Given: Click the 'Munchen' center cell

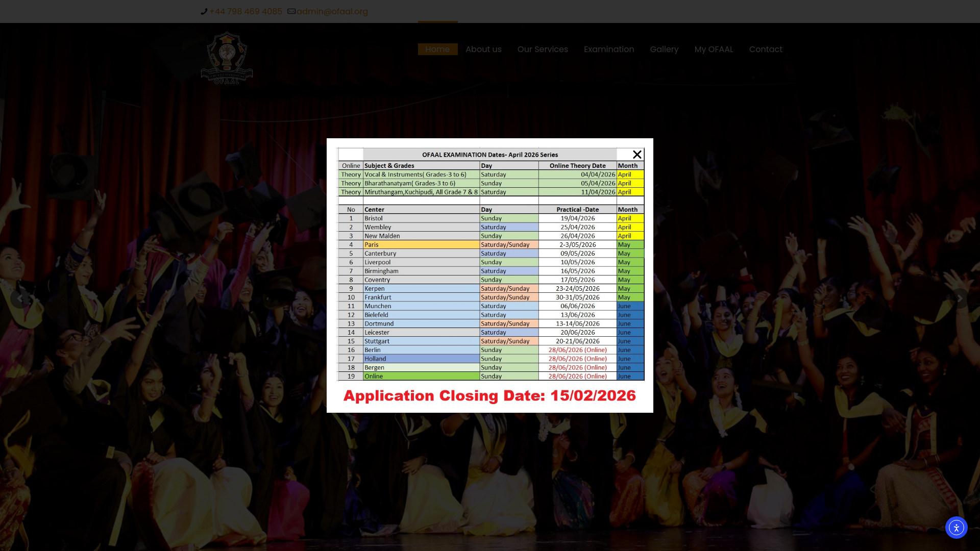Looking at the screenshot, I should click(421, 306).
